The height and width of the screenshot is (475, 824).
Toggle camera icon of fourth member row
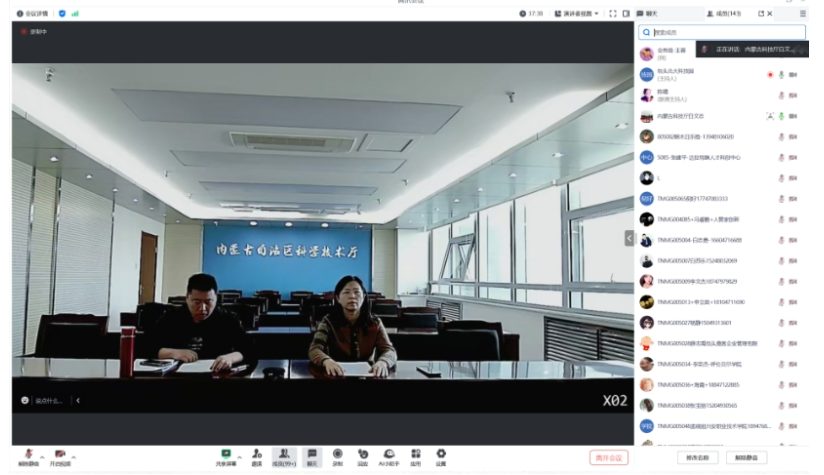tap(793, 116)
